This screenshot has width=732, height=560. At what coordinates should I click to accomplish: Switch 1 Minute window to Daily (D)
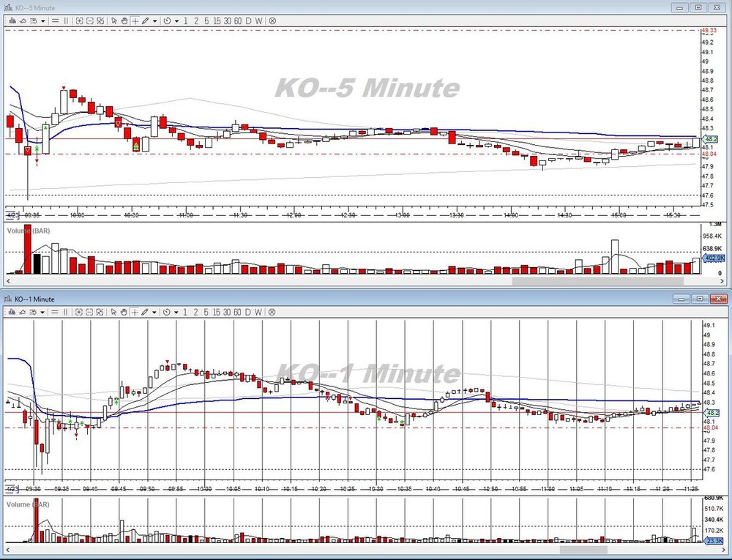click(248, 312)
